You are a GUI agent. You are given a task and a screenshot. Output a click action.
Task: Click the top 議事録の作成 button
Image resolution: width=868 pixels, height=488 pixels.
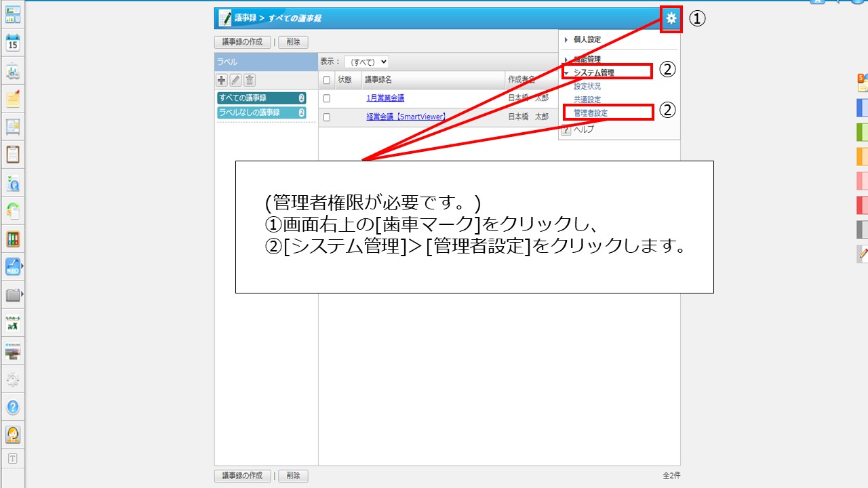point(243,42)
